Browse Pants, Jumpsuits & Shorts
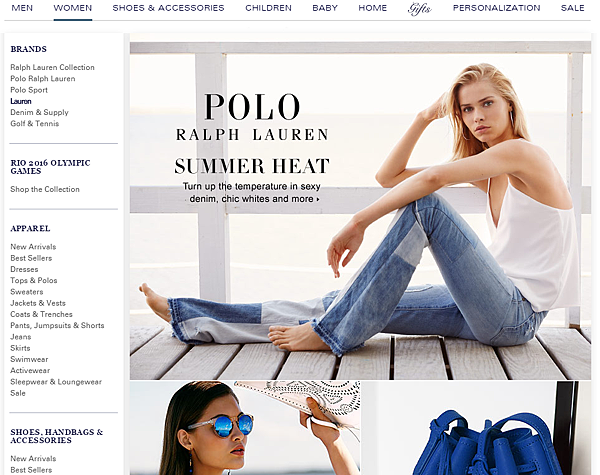 click(57, 325)
